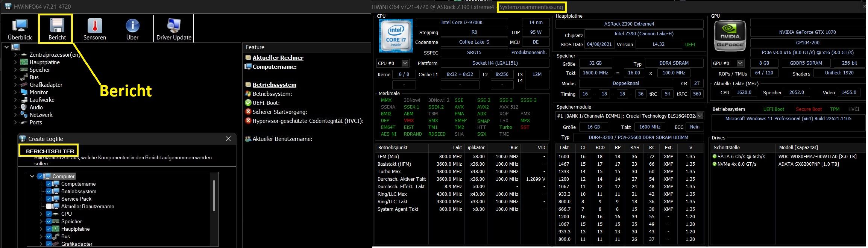Click the 1.2899 V VID value
Image resolution: width=868 pixels, height=248 pixels.
536,179
